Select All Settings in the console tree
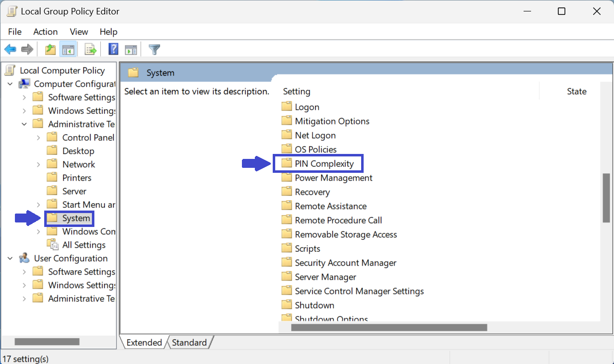Viewport: 614px width, 364px height. [x=83, y=245]
